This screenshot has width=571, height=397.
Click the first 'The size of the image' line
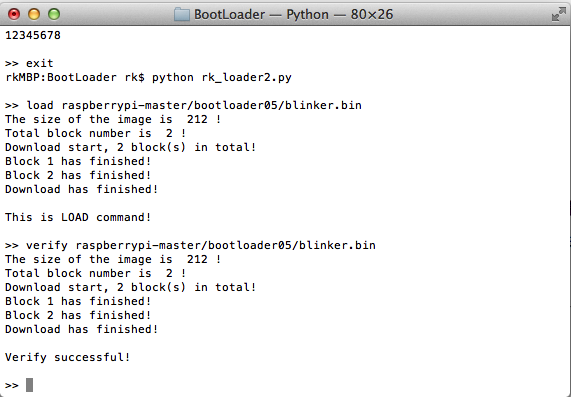click(113, 119)
